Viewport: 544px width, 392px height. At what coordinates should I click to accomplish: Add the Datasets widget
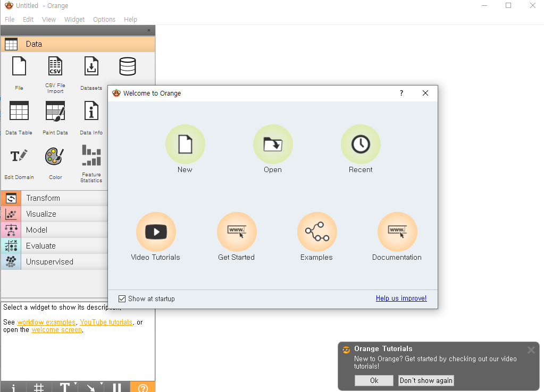point(91,73)
